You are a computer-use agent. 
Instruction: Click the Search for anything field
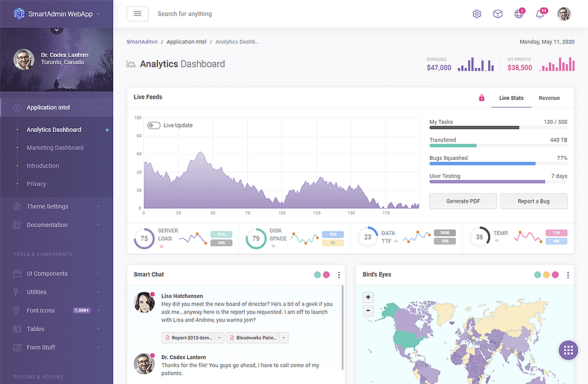click(245, 14)
